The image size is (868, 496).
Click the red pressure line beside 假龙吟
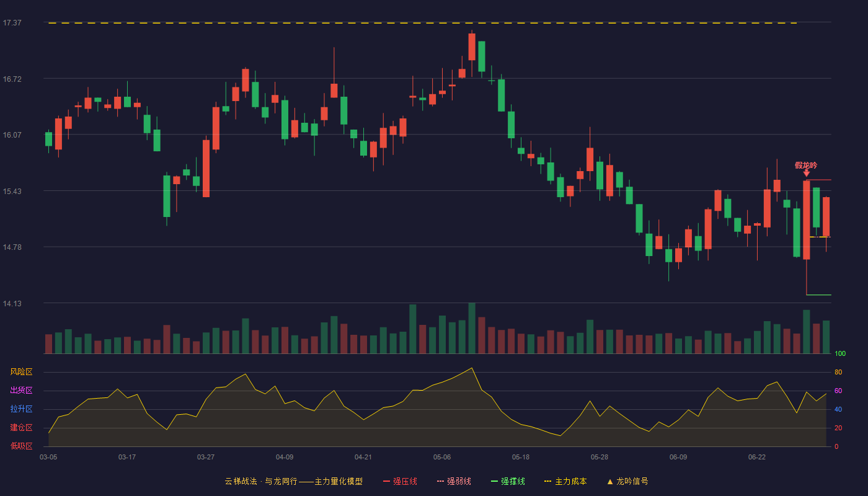819,180
